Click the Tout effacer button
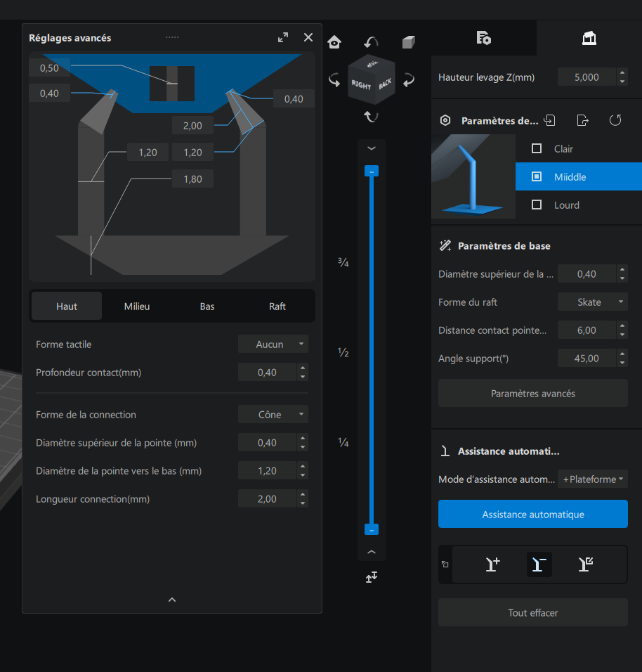Viewport: 642px width, 672px height. coord(533,612)
